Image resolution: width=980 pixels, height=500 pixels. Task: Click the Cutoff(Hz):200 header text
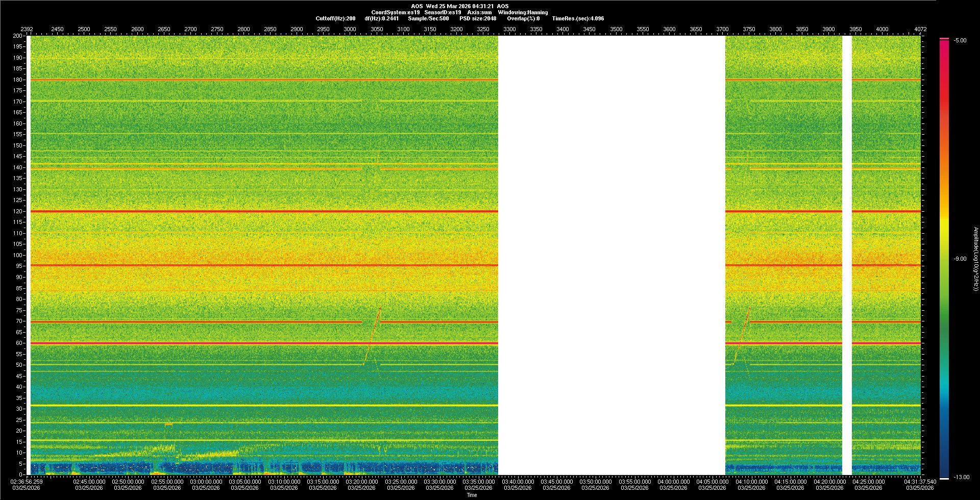click(x=335, y=18)
